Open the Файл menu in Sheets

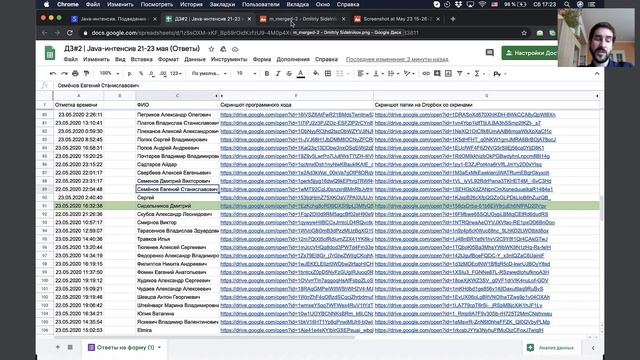pos(71,59)
